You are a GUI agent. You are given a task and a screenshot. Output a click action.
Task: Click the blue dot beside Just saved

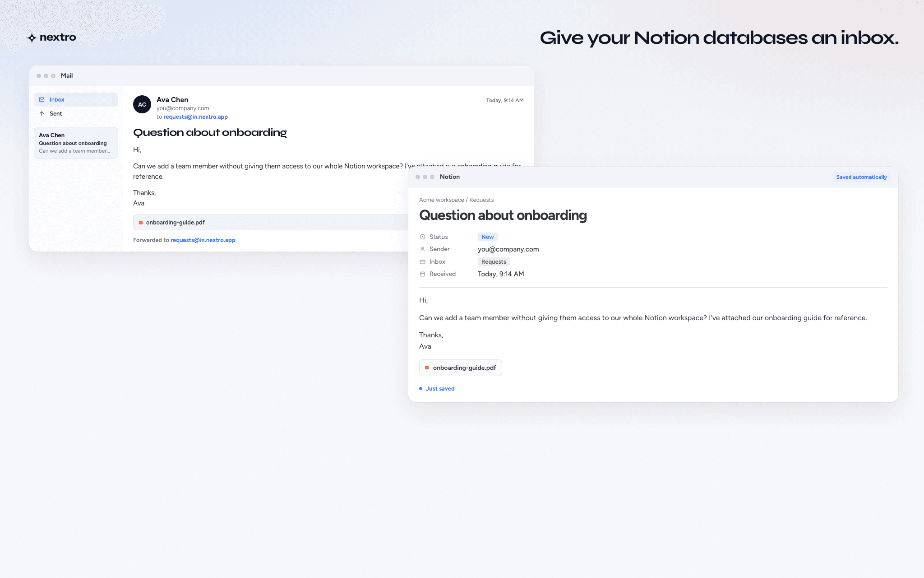pos(421,389)
